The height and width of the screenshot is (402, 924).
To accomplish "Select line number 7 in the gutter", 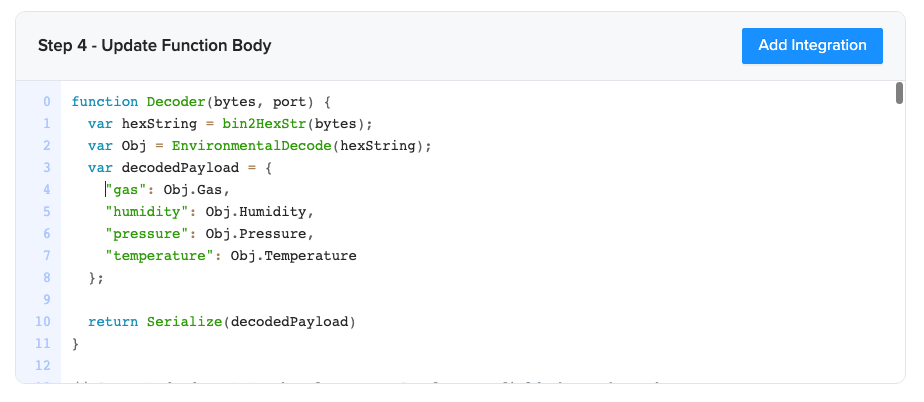I will pyautogui.click(x=46, y=256).
